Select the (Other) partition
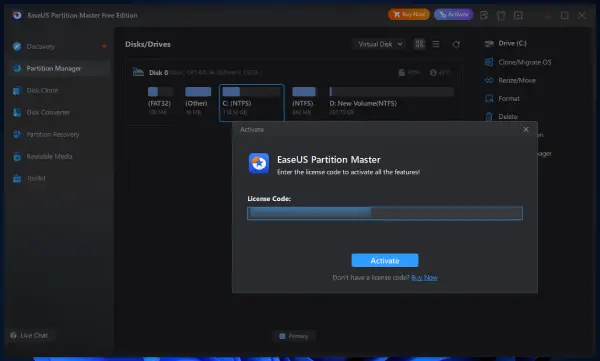The height and width of the screenshot is (361, 600). point(197,101)
